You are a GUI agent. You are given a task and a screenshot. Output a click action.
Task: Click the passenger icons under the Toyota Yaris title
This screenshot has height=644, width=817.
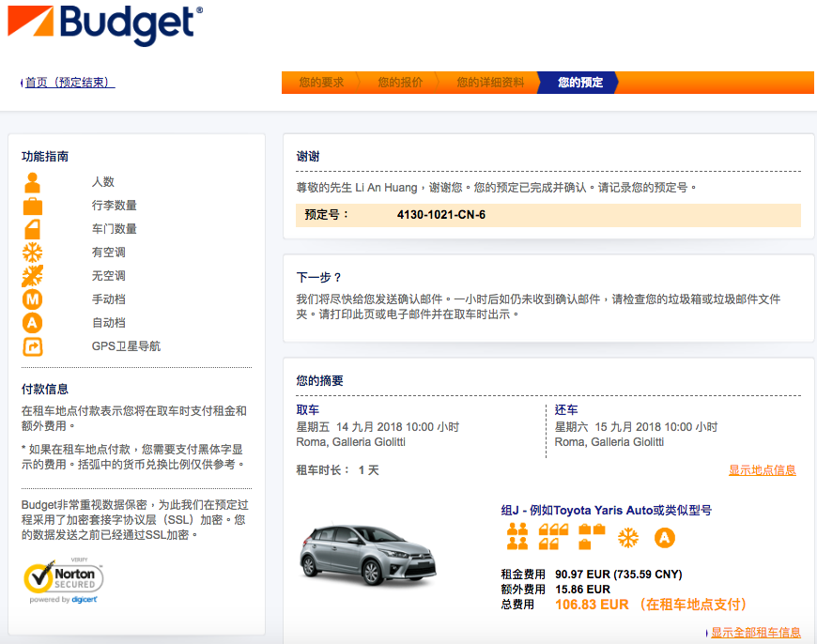517,537
